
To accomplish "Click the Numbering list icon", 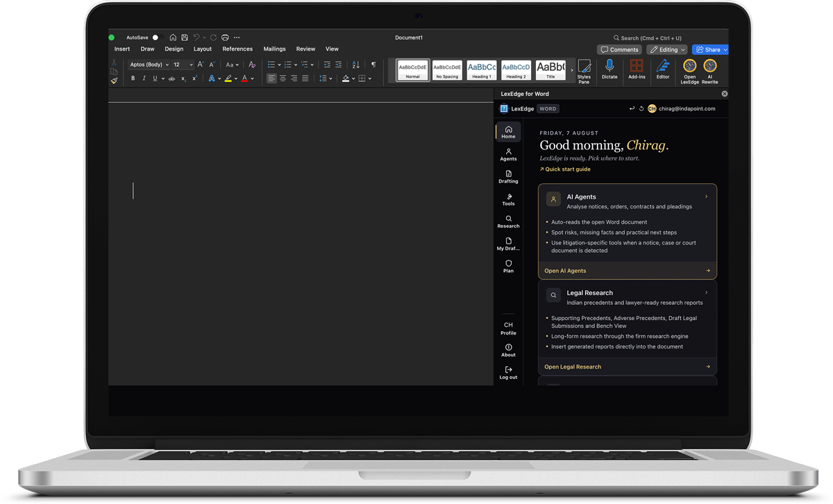I will pyautogui.click(x=288, y=65).
